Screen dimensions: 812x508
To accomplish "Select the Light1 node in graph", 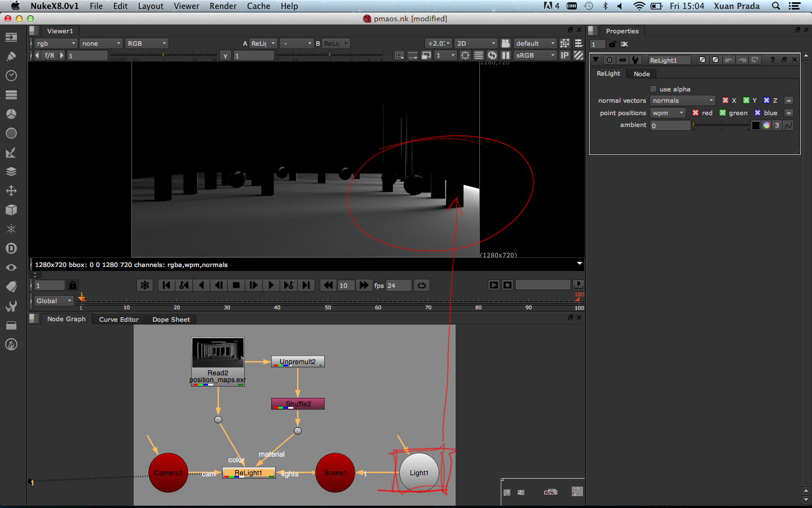I will pos(419,473).
